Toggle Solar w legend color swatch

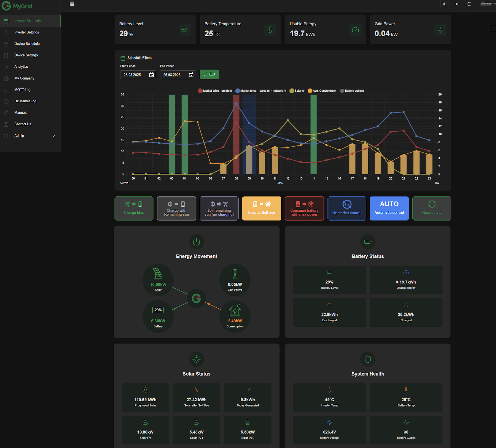[292, 91]
